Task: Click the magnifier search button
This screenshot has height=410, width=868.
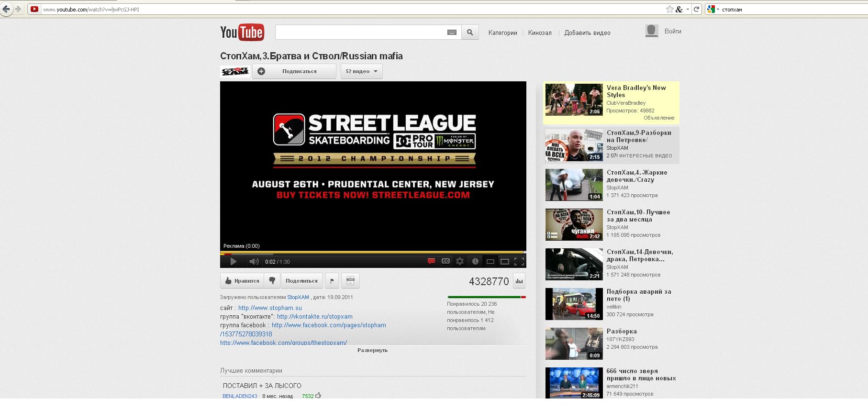Action: coord(470,33)
